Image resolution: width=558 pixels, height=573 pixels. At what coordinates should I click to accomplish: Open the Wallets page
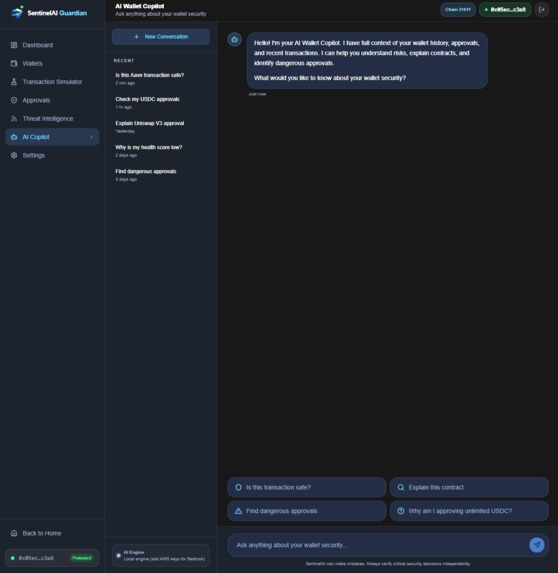pyautogui.click(x=52, y=63)
